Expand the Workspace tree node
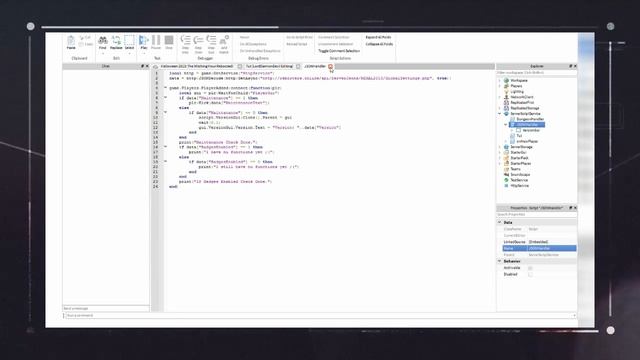 [500, 80]
